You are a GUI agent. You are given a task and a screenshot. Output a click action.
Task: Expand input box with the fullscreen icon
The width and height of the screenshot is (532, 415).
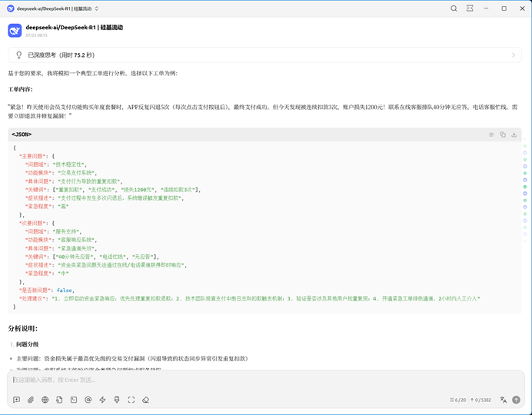(131, 400)
